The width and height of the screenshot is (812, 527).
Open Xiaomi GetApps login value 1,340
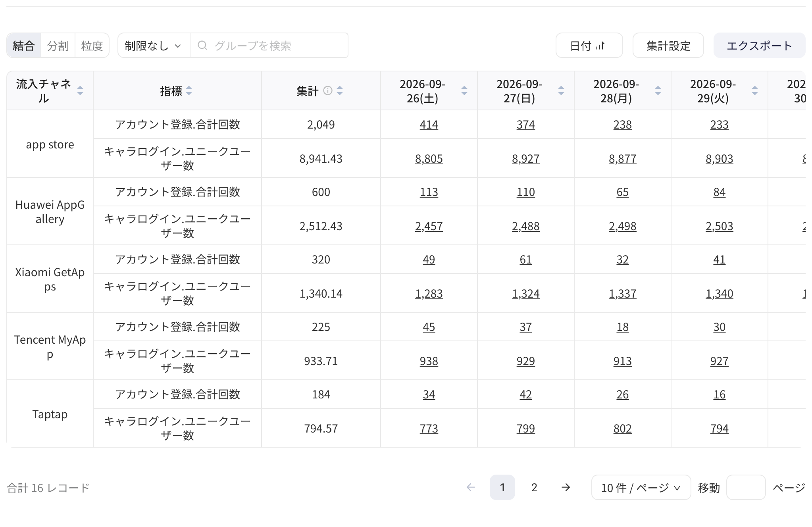pos(720,294)
